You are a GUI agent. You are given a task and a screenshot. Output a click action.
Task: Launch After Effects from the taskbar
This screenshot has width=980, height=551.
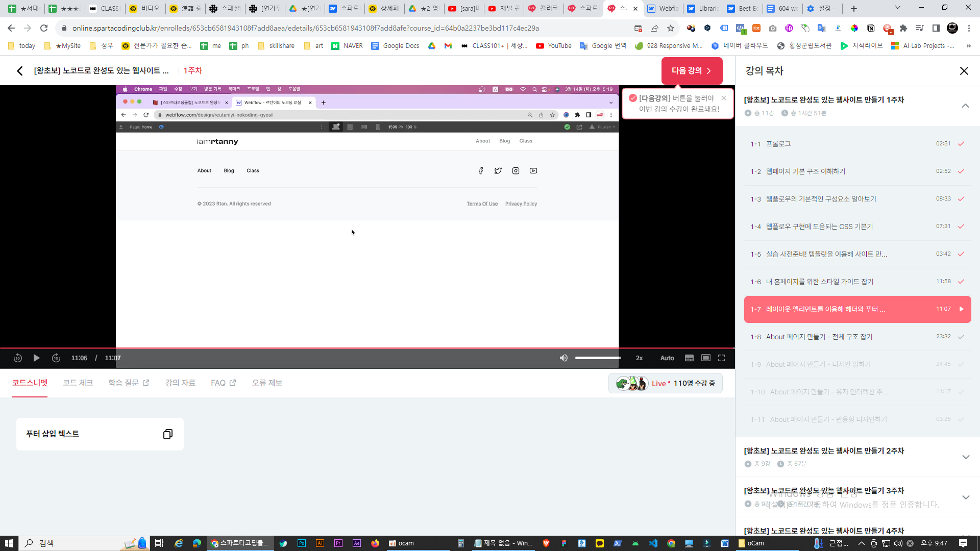pyautogui.click(x=357, y=543)
